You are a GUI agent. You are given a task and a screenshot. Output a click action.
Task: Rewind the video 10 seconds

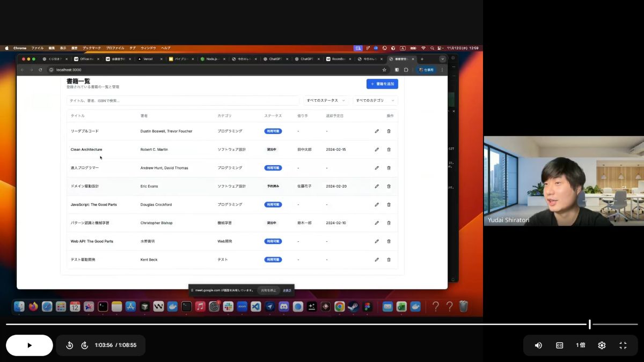[70, 345]
